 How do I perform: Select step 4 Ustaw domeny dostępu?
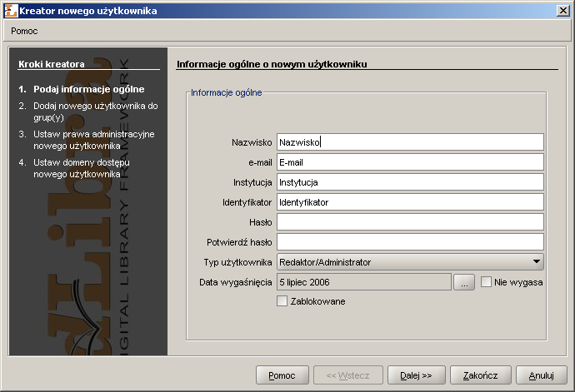(74, 168)
